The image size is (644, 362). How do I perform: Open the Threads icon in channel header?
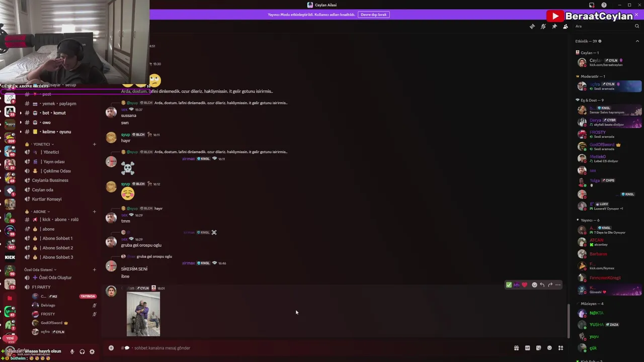[x=532, y=26]
